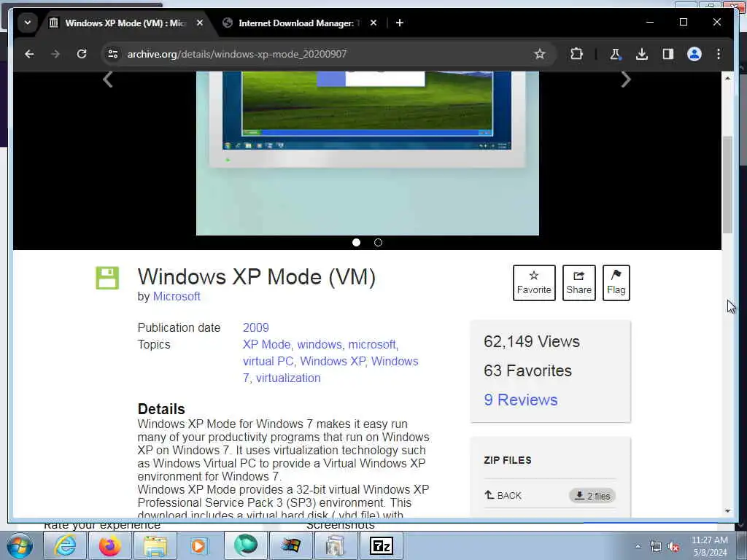Click the page vertical scrollbar thumb
Screen dimensions: 747x560
click(727, 184)
